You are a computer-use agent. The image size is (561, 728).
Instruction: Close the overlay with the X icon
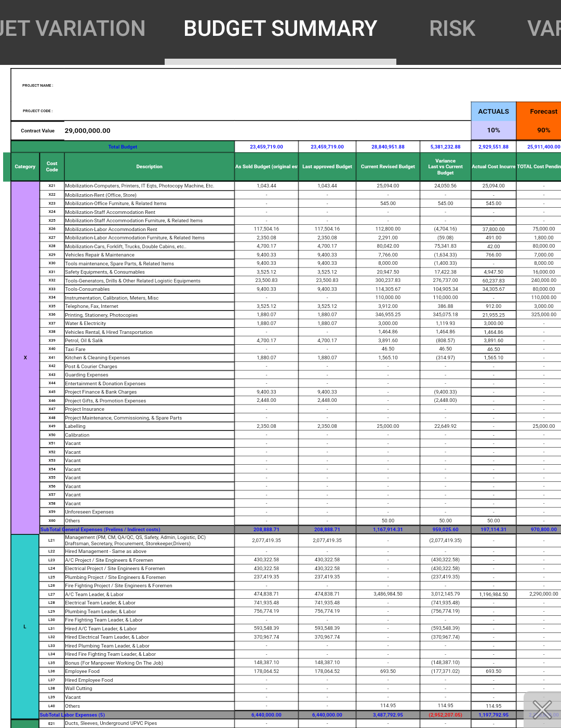pos(542,709)
